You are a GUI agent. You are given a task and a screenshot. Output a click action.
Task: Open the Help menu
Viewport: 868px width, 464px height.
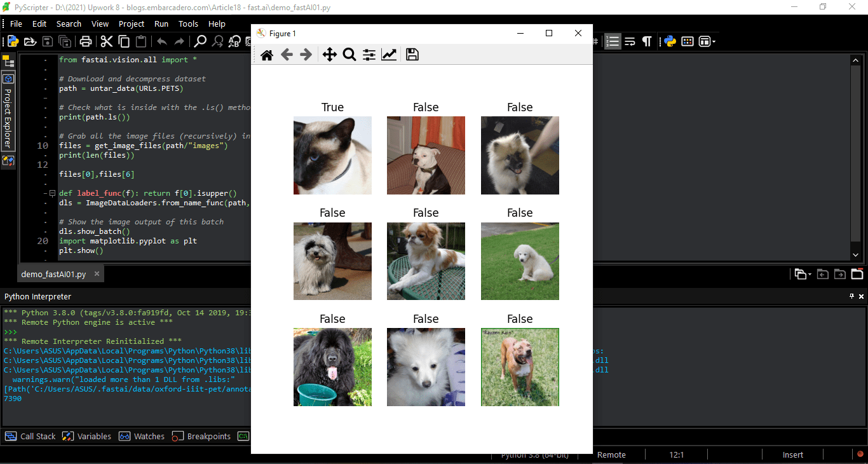(217, 24)
